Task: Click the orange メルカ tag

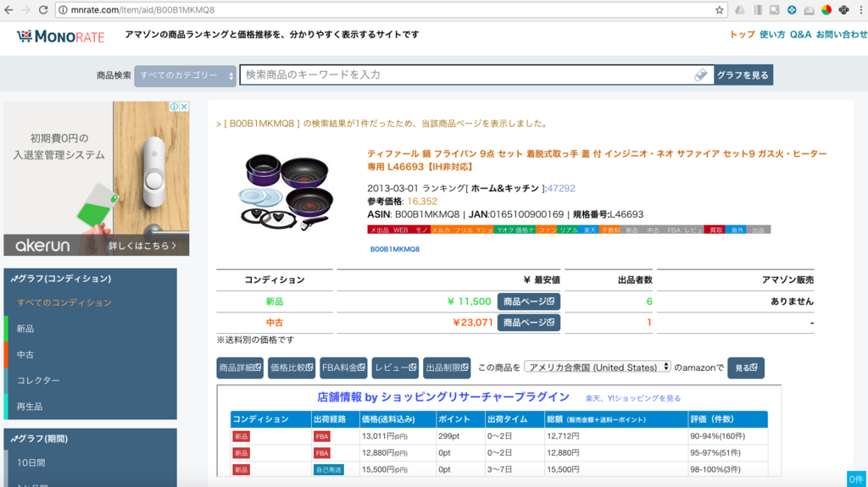Action: (441, 230)
